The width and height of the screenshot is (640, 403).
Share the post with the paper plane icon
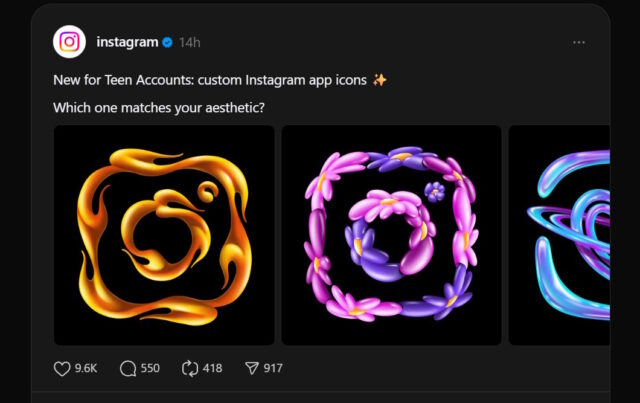point(252,368)
